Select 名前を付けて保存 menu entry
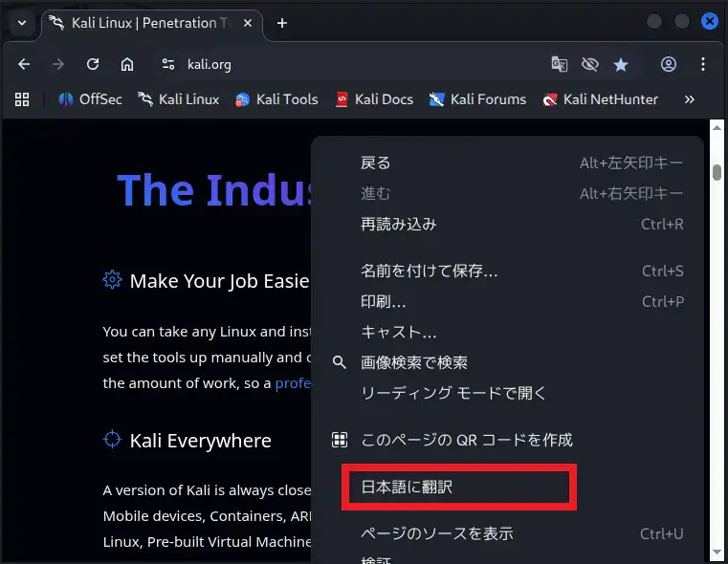The height and width of the screenshot is (564, 728). pyautogui.click(x=507, y=271)
